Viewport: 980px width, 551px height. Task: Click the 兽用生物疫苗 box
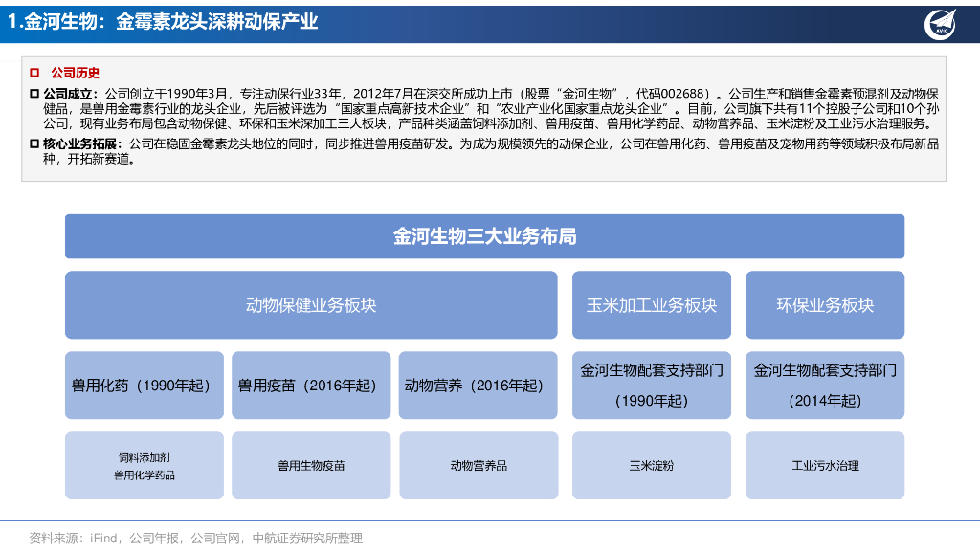coord(311,466)
